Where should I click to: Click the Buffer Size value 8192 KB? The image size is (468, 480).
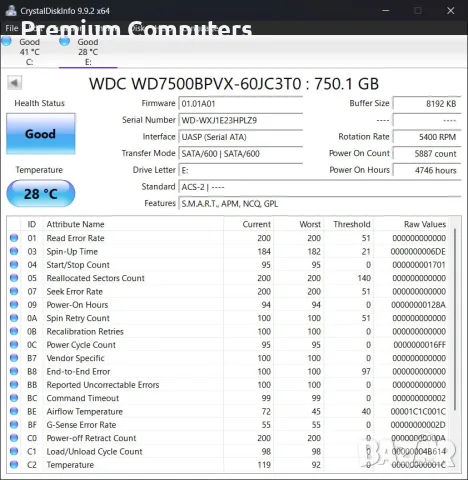[427, 104]
